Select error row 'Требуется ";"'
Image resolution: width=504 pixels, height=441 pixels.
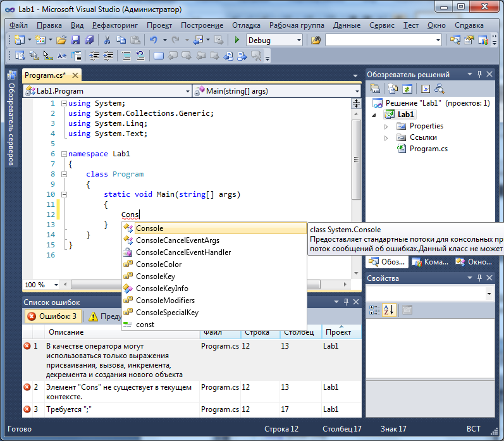192,409
